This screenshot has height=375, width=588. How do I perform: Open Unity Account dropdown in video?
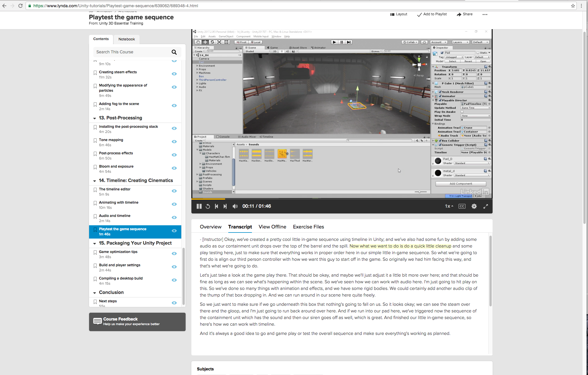point(439,42)
